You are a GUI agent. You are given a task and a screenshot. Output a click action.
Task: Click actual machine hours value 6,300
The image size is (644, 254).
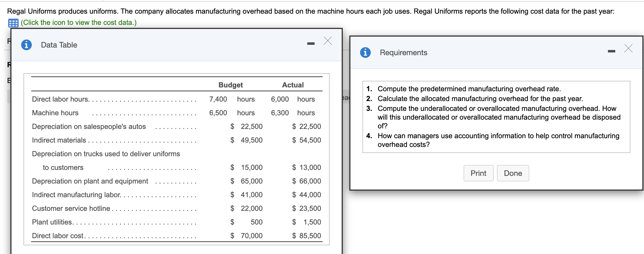(280, 113)
